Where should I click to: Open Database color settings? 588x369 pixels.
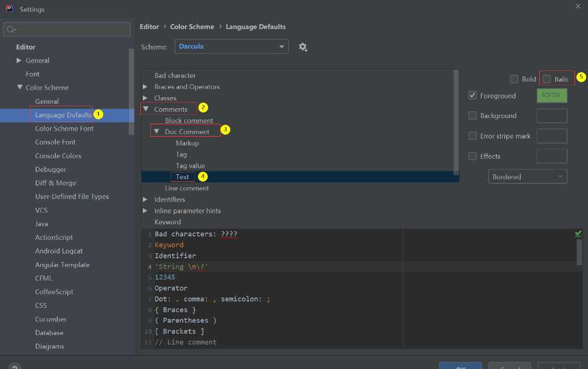point(49,333)
